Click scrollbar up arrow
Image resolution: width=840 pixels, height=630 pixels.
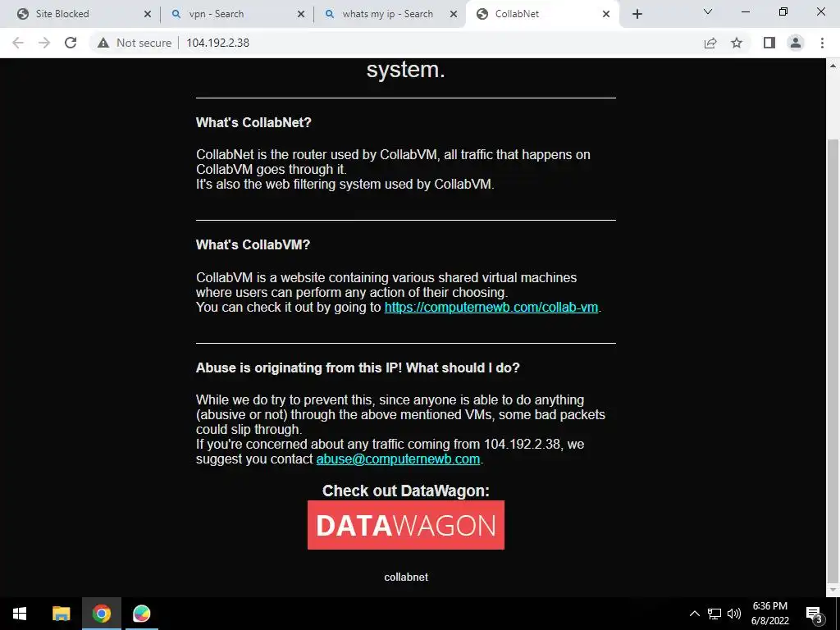tap(833, 66)
